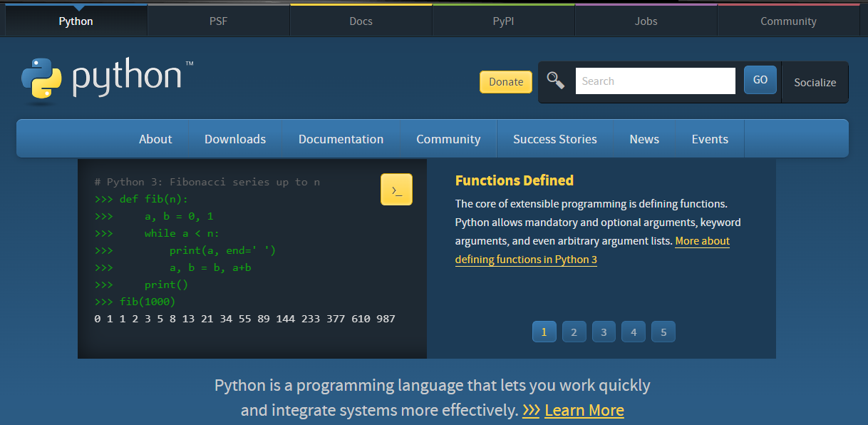
Task: Click the yellow Donate button
Action: (x=506, y=82)
